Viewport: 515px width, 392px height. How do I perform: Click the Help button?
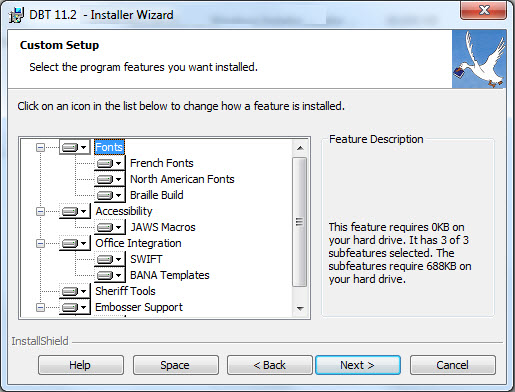pyautogui.click(x=81, y=365)
